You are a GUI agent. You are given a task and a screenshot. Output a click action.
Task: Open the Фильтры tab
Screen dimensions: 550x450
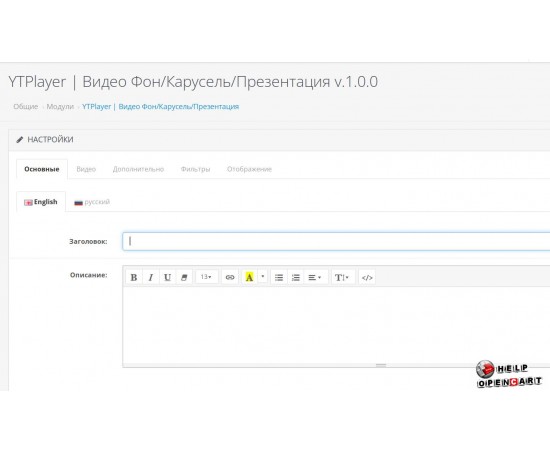coord(195,169)
